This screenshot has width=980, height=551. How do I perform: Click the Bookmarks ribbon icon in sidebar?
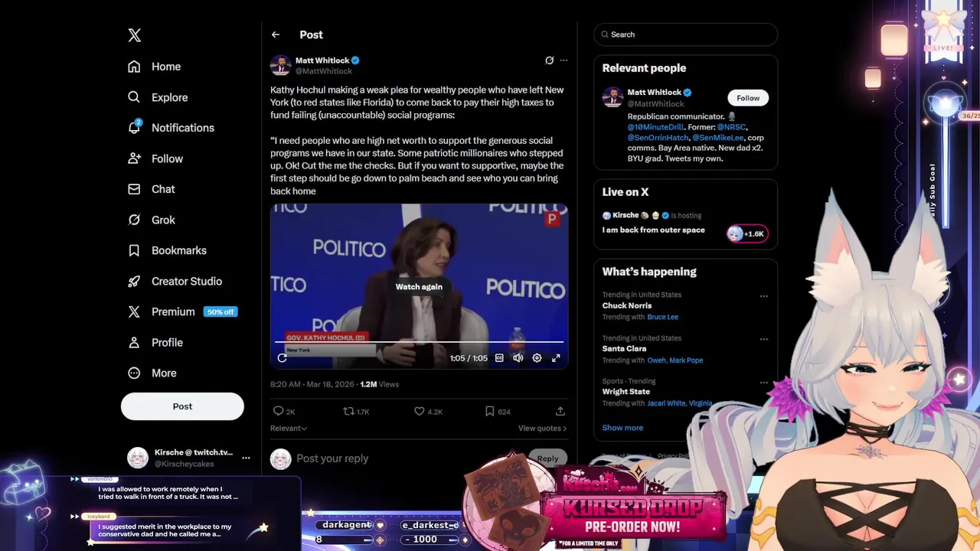pos(134,250)
